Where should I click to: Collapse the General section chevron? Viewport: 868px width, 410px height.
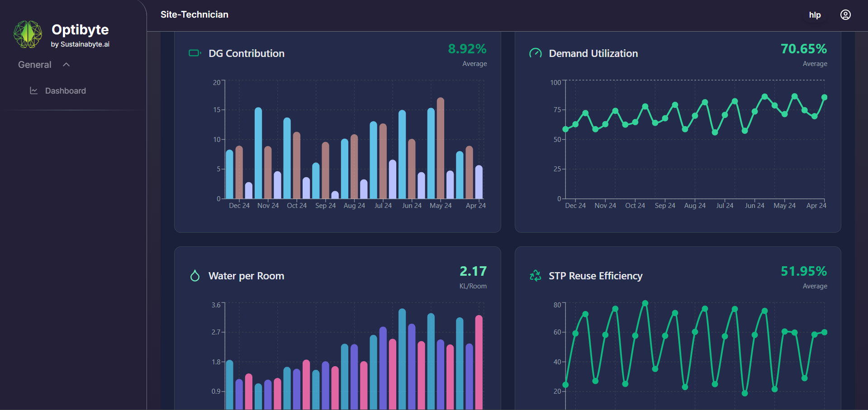coord(66,65)
